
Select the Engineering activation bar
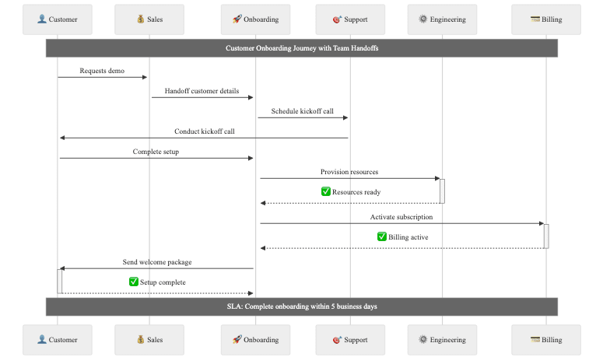click(442, 191)
